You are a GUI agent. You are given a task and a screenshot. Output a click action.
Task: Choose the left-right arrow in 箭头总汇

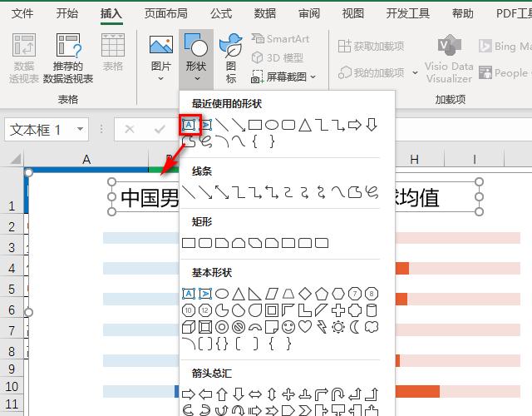255,394
